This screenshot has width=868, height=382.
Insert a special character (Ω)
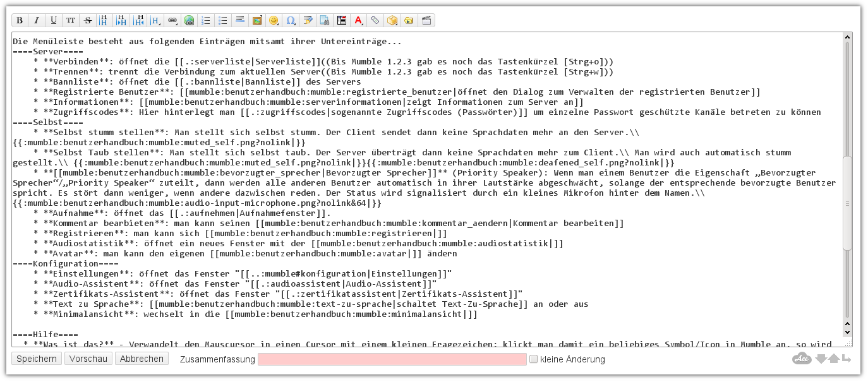(291, 20)
